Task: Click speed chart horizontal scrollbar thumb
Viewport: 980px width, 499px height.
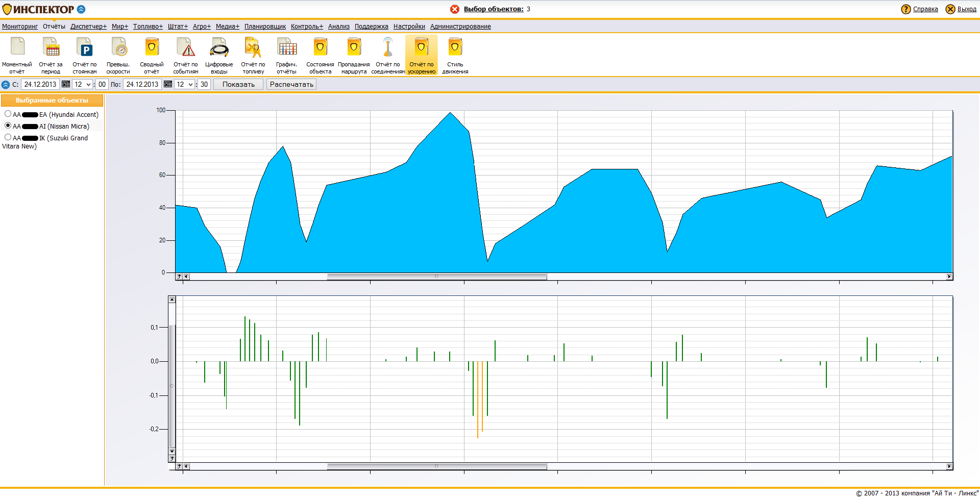Action: tap(437, 277)
